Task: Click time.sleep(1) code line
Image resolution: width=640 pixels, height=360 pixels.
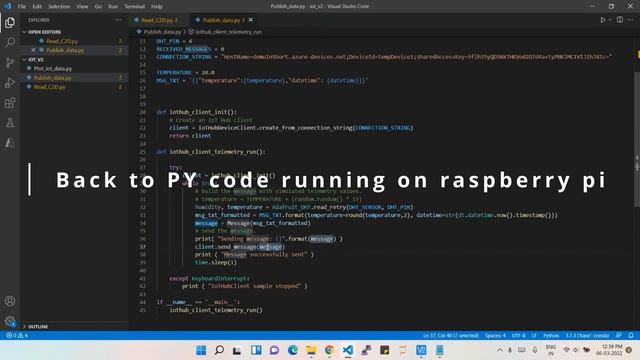Action: 216,262
